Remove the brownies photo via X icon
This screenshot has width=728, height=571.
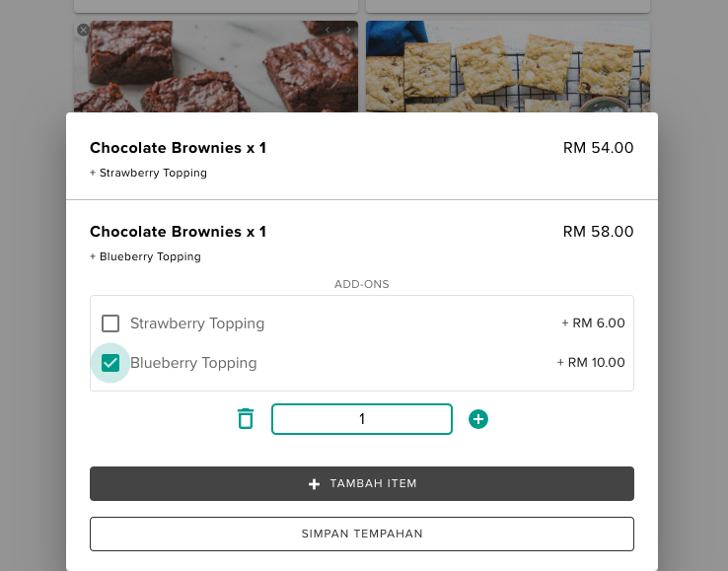(83, 31)
